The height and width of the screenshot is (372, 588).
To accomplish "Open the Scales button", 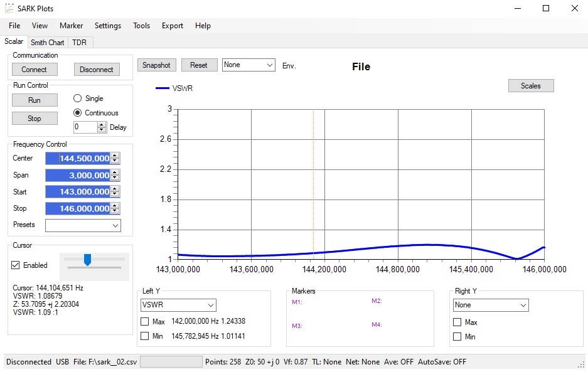I will point(531,85).
